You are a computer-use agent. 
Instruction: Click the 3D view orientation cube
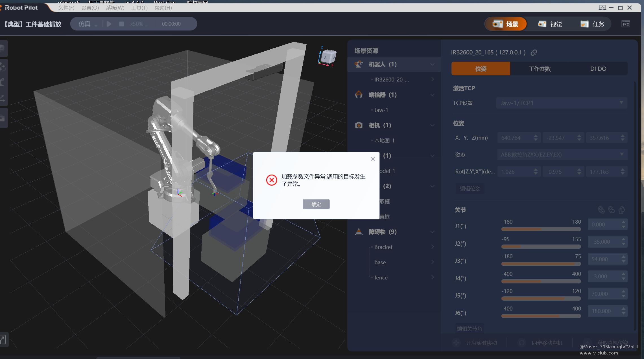pos(328,57)
